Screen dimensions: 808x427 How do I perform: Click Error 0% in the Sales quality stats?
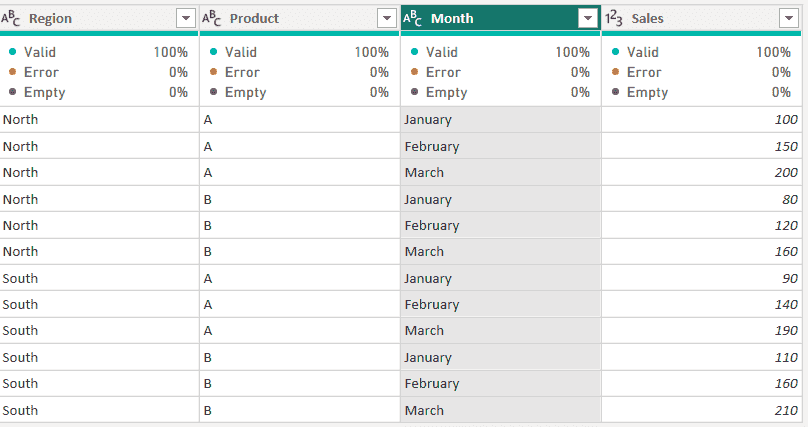coord(701,72)
